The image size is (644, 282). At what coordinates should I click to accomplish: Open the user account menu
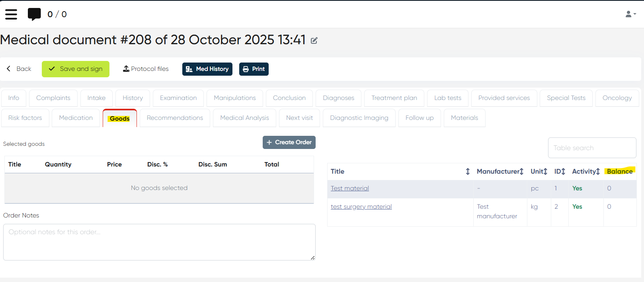click(x=630, y=14)
